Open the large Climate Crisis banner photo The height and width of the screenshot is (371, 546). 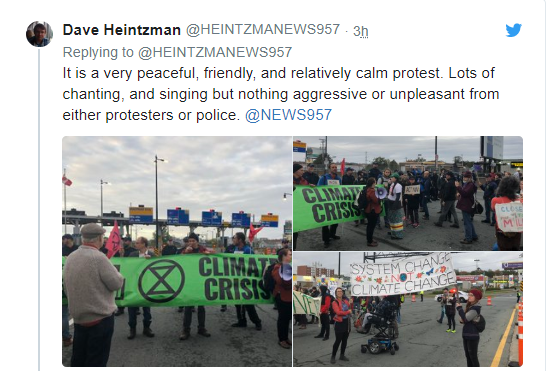(x=177, y=251)
